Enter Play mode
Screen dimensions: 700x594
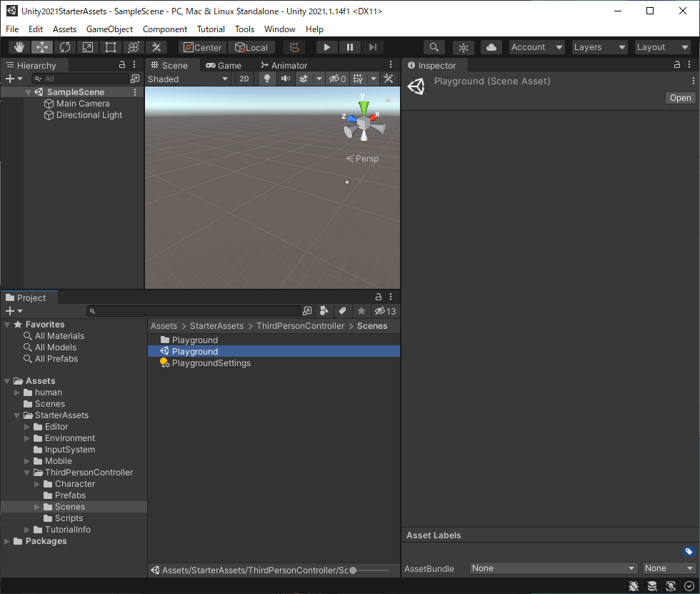tap(326, 47)
